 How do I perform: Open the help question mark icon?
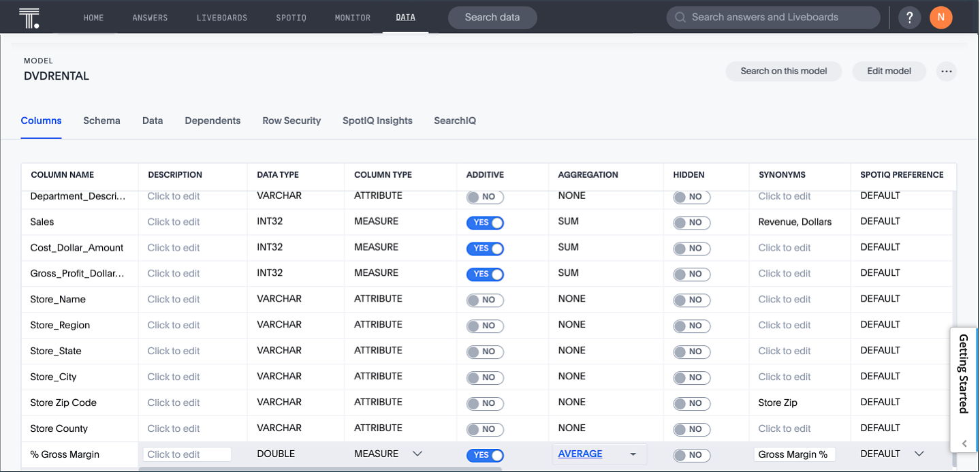pos(909,18)
